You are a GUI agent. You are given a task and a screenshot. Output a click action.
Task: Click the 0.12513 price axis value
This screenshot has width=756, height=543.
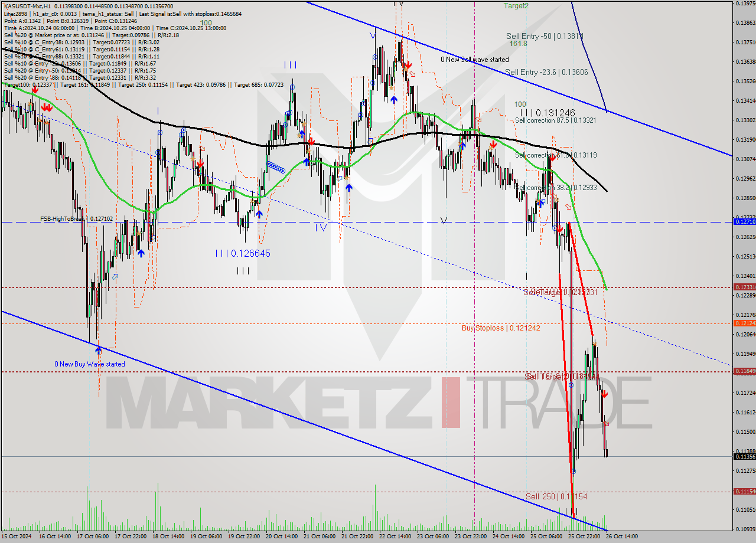[x=745, y=256]
